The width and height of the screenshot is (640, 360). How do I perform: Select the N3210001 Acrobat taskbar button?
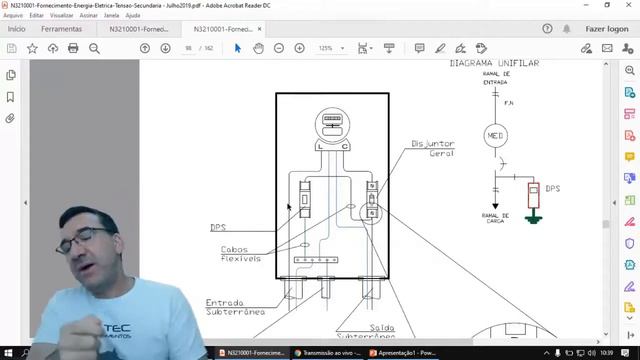tap(251, 353)
